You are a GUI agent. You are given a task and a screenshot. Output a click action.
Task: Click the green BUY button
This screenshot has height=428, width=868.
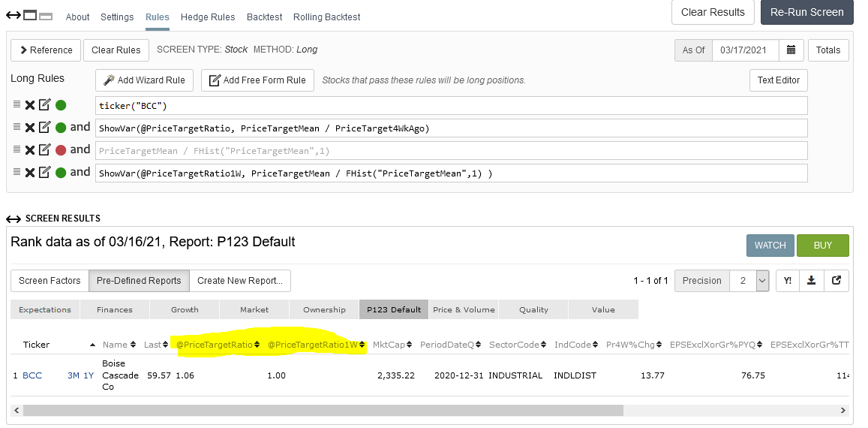point(822,246)
